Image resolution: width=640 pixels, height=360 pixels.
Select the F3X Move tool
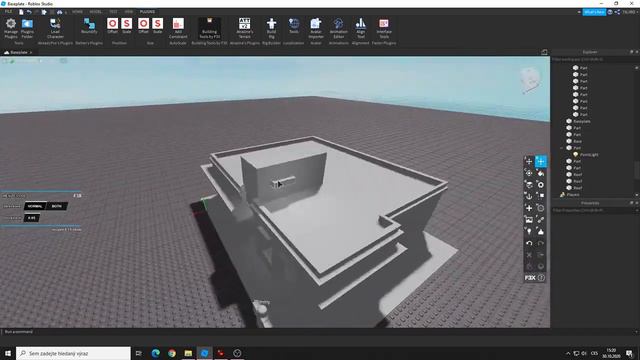tap(529, 162)
